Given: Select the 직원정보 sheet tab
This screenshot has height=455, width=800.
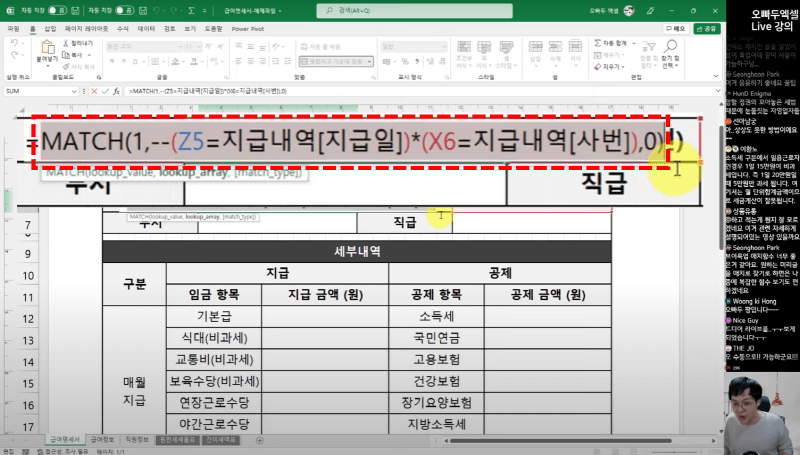Looking at the screenshot, I should tap(137, 440).
